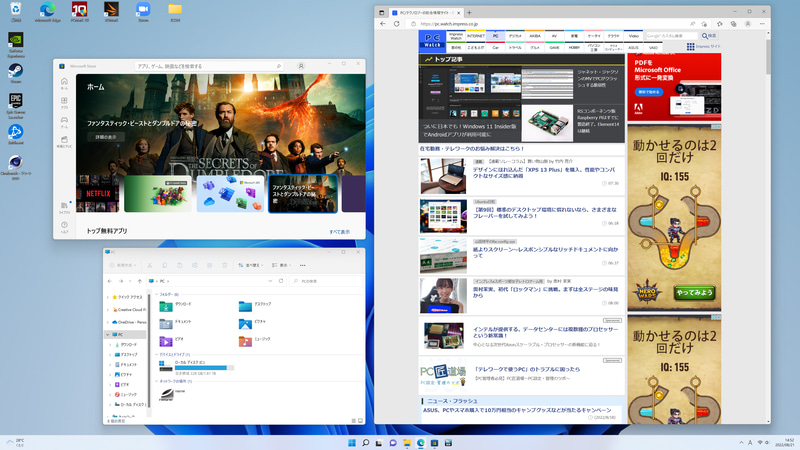Click the Cut scissors icon in File Explorer toolbar

point(149,265)
